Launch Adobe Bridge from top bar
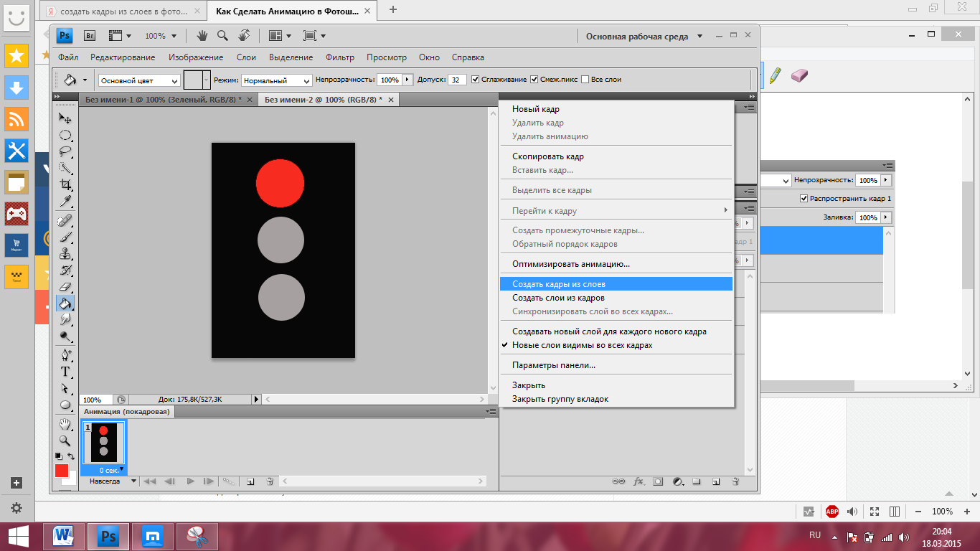 pos(90,35)
